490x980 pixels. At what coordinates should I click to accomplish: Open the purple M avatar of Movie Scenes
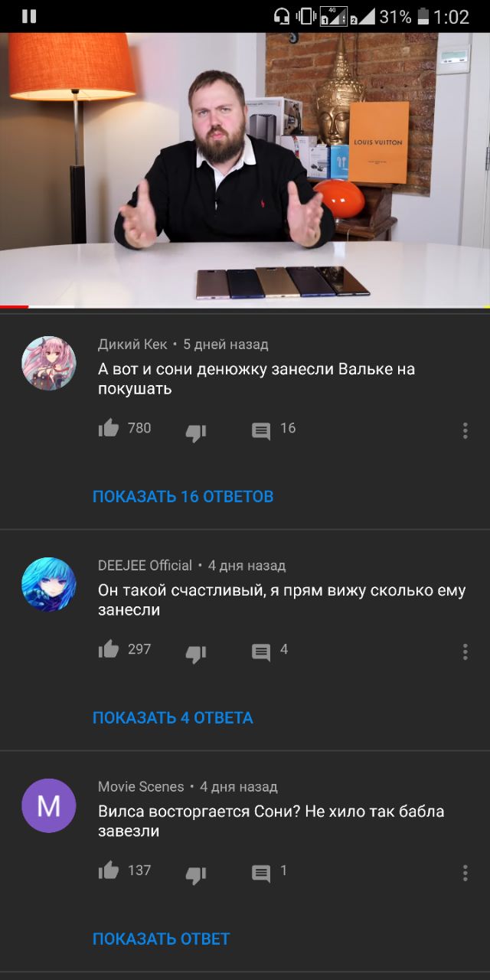(x=49, y=805)
